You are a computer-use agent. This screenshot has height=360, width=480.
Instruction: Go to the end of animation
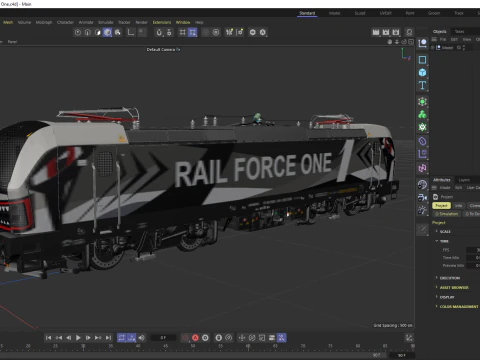coord(108,338)
